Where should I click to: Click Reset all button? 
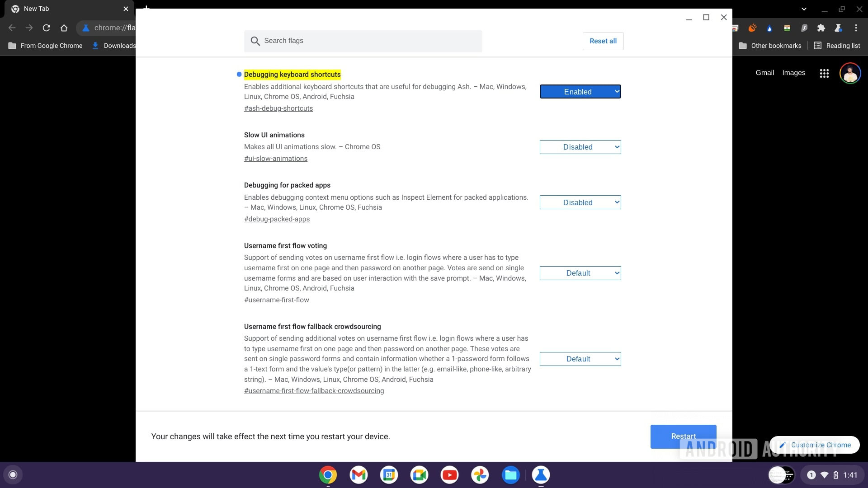click(x=603, y=41)
